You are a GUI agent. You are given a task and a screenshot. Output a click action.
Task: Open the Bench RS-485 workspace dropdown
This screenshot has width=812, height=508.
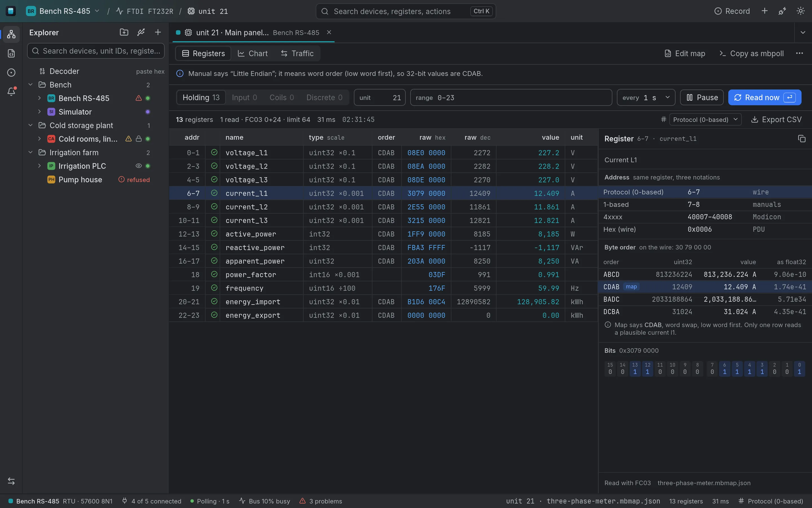63,11
